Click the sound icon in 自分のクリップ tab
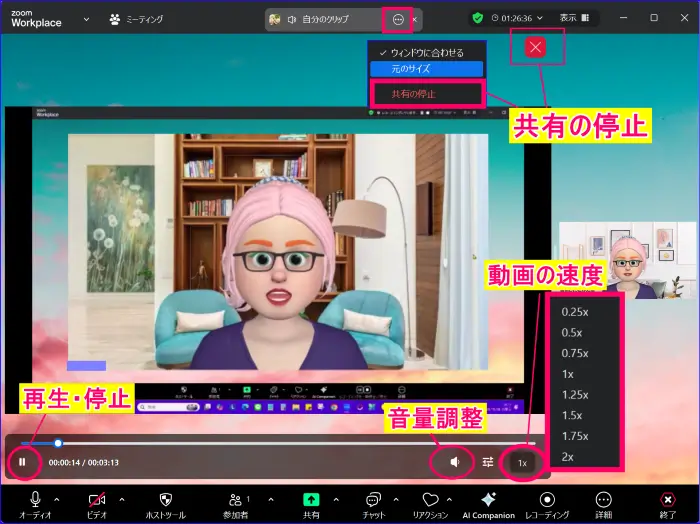The height and width of the screenshot is (524, 700). [292, 19]
